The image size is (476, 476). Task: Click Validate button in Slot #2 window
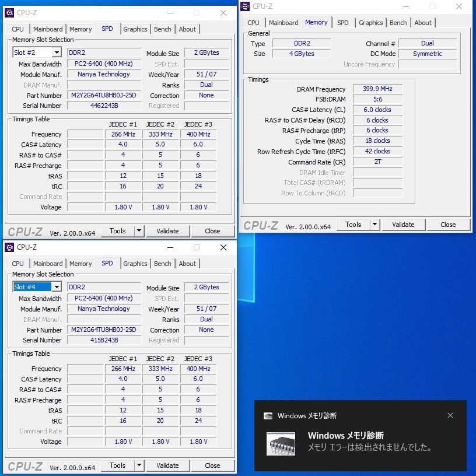167,231
